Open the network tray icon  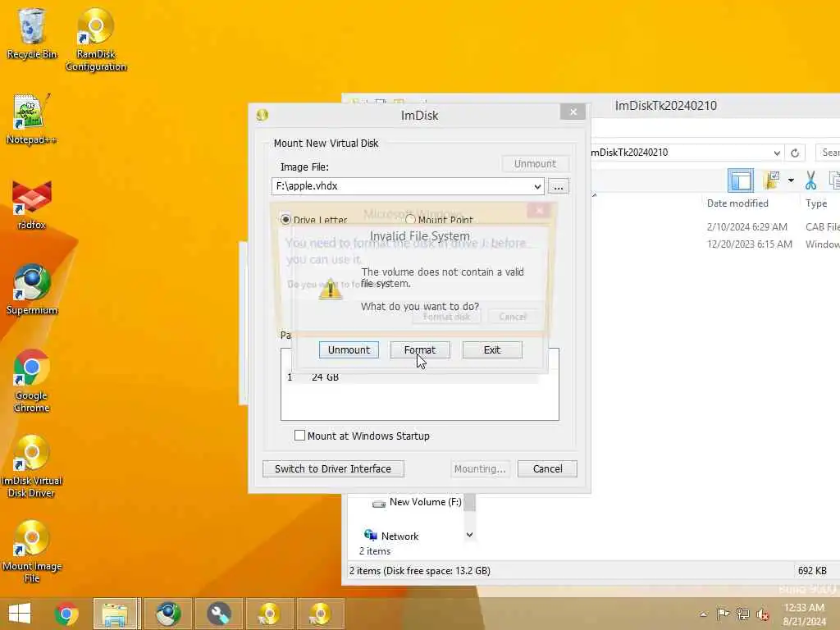point(742,614)
